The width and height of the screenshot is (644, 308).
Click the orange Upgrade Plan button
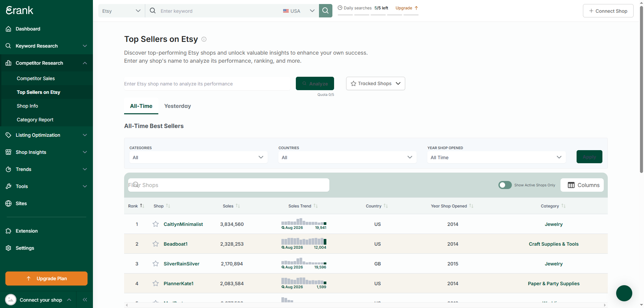point(46,279)
